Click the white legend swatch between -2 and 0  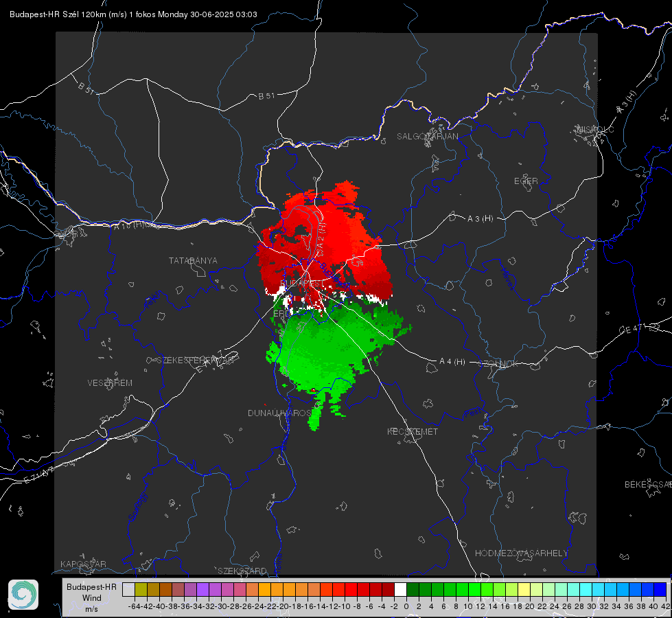(x=400, y=589)
